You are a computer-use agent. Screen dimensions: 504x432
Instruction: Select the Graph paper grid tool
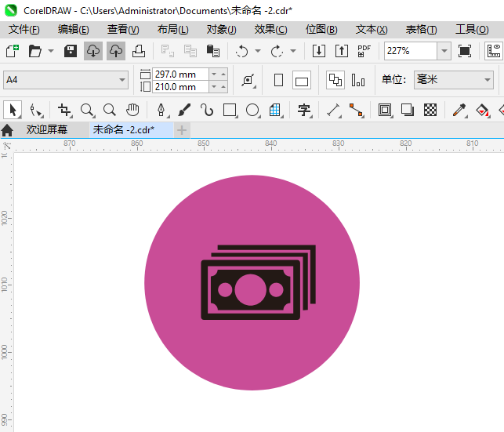(x=275, y=111)
